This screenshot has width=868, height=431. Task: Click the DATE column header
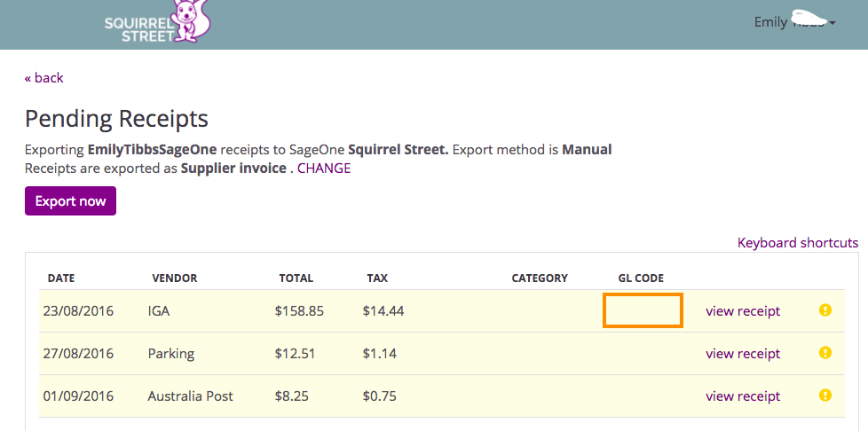pos(61,278)
